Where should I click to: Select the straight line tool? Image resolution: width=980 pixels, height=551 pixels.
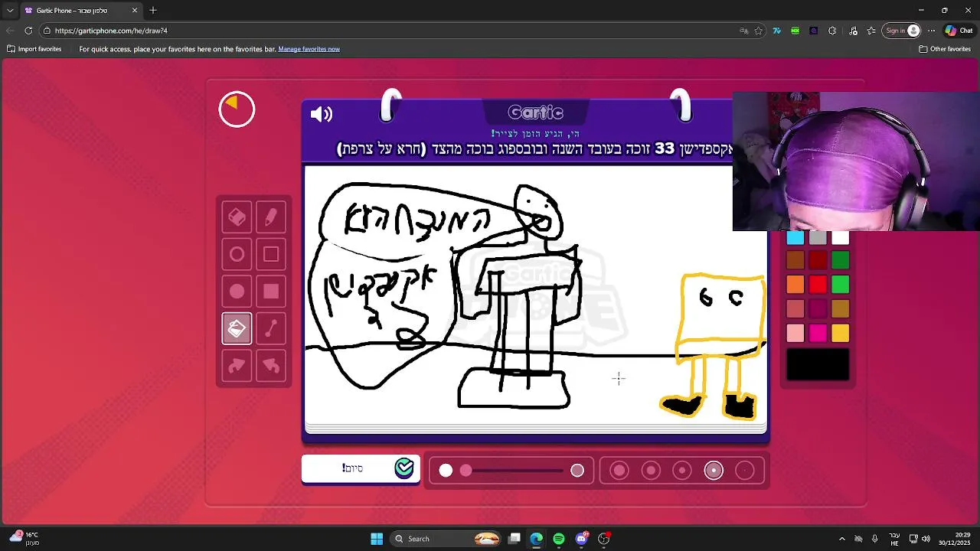tap(271, 328)
